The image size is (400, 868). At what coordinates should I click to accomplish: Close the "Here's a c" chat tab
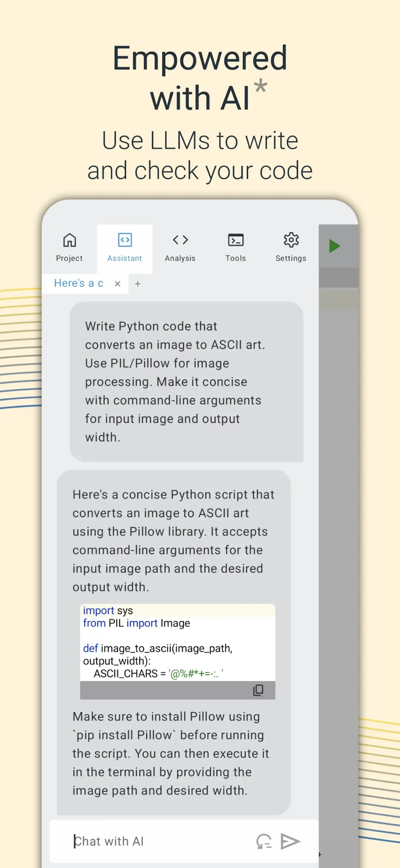(118, 284)
